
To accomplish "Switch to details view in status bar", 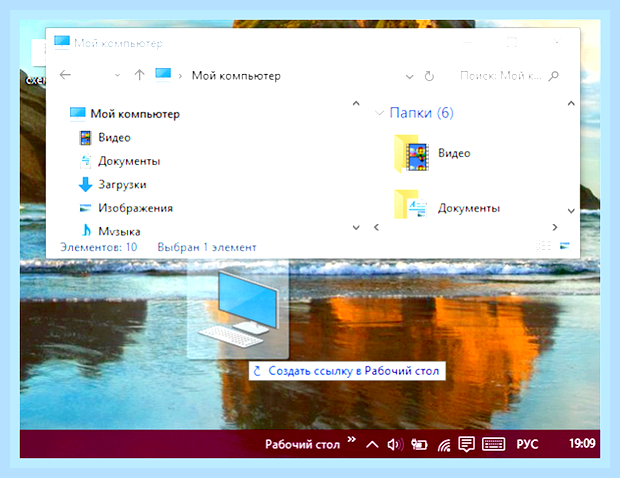I will pyautogui.click(x=544, y=246).
